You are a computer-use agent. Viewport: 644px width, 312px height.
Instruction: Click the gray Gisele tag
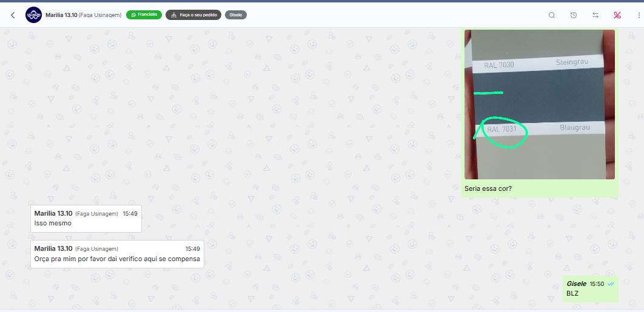click(x=235, y=15)
